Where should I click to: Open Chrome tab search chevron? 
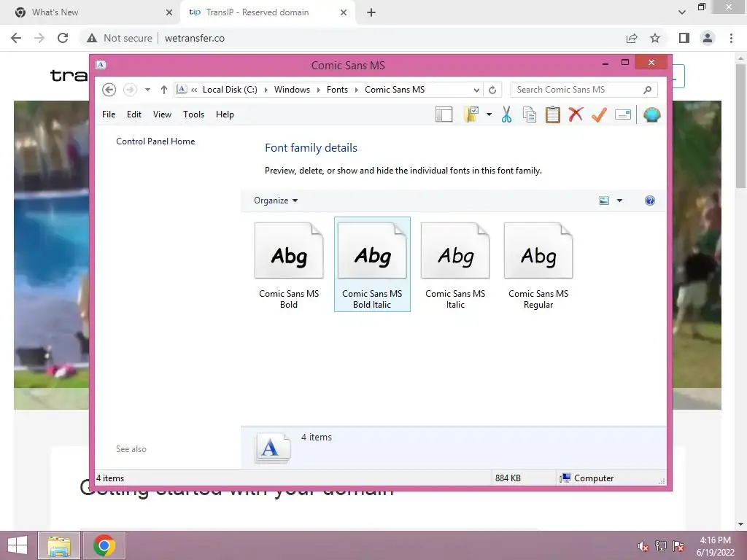coord(682,12)
